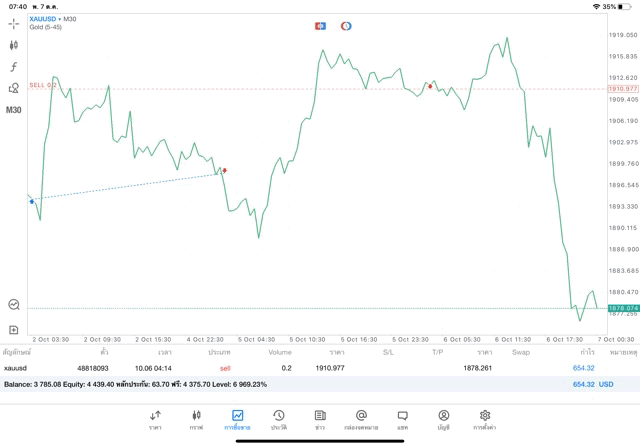Open the indicators (f) menu
640x447 pixels.
[14, 66]
